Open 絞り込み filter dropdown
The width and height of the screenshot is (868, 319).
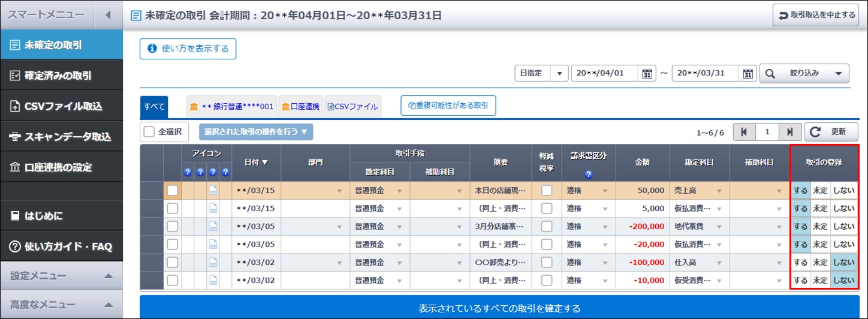(804, 74)
